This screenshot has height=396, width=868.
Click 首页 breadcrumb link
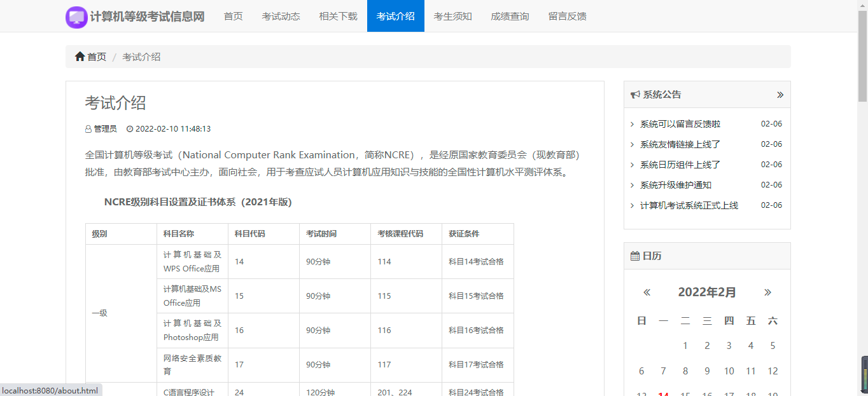[x=97, y=57]
